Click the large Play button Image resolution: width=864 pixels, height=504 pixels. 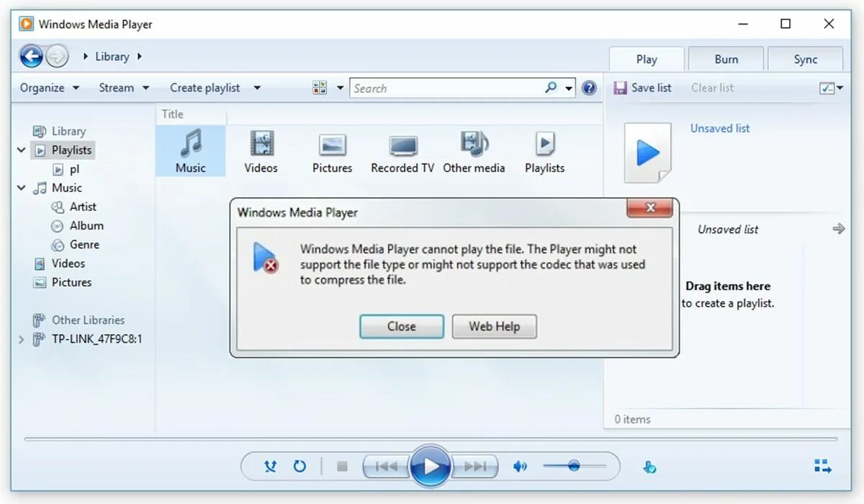(431, 467)
